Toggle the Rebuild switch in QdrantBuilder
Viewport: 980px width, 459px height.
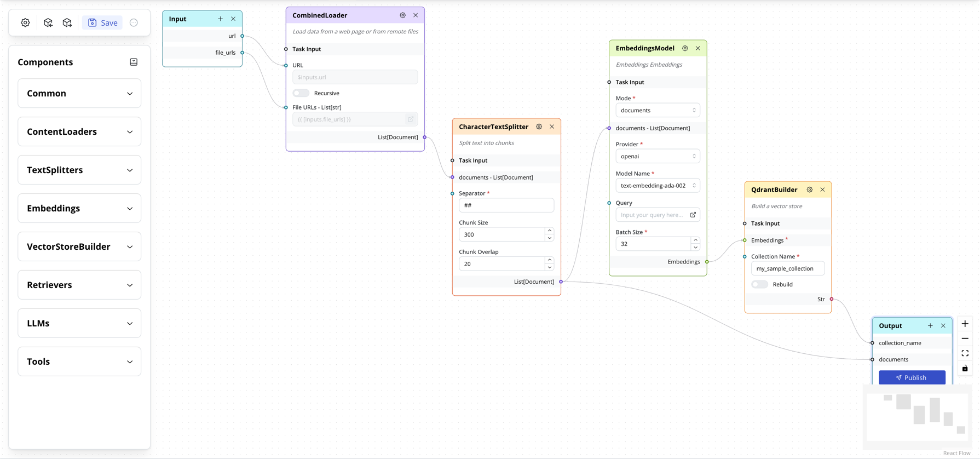(x=760, y=284)
